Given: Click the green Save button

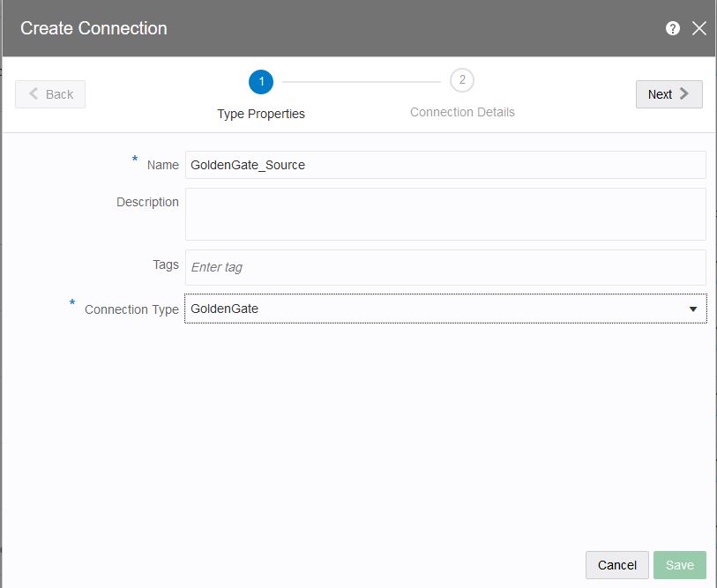Looking at the screenshot, I should click(680, 565).
